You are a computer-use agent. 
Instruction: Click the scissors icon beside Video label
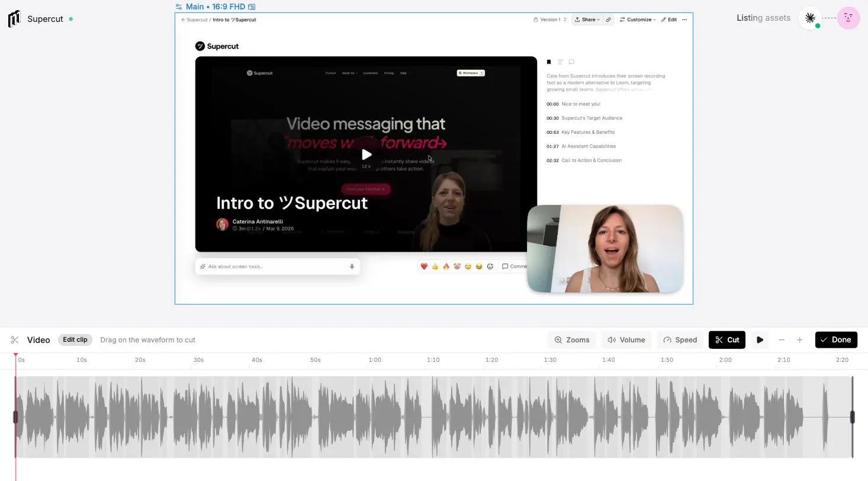pyautogui.click(x=15, y=340)
